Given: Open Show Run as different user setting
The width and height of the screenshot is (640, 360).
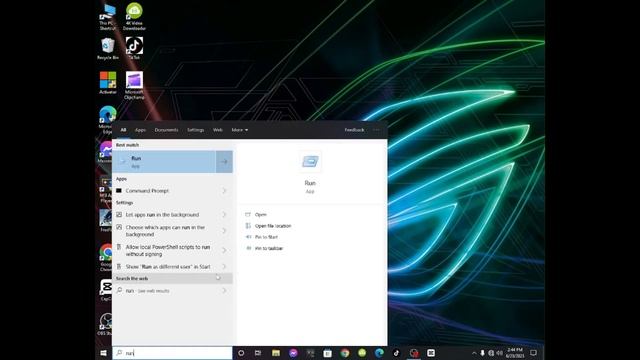Looking at the screenshot, I should click(x=165, y=267).
